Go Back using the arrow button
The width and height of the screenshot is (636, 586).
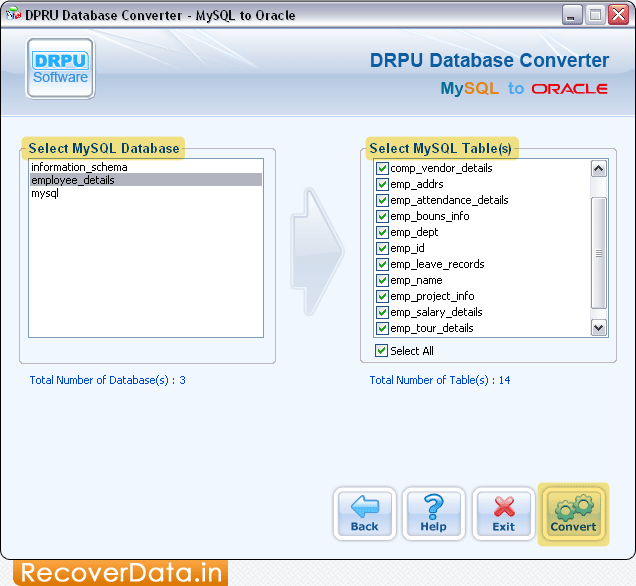click(365, 514)
